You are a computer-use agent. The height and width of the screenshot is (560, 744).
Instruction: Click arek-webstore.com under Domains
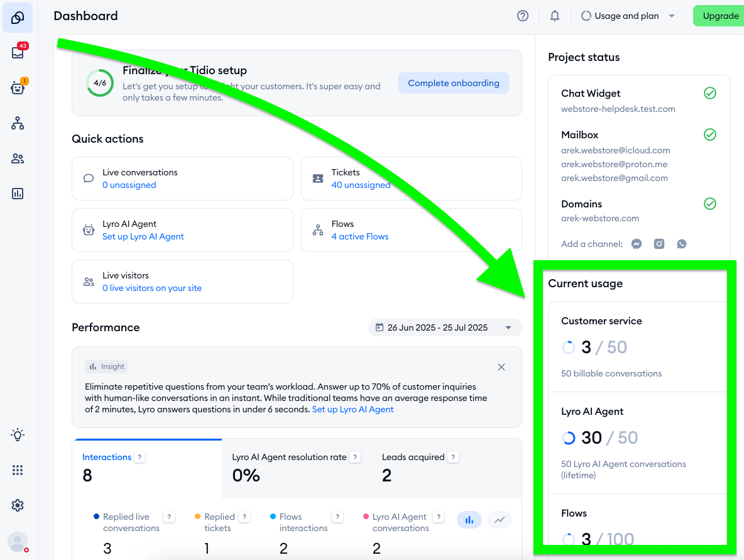(x=599, y=218)
